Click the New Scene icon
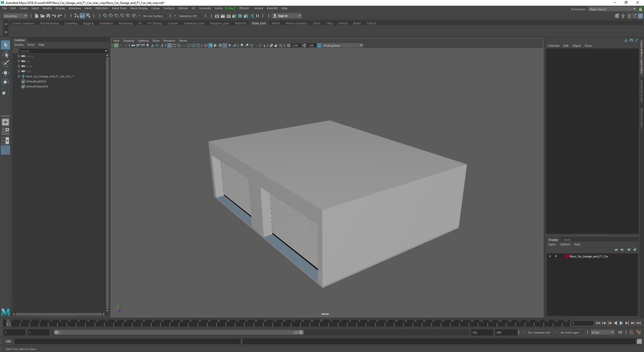The image size is (644, 352). 37,16
